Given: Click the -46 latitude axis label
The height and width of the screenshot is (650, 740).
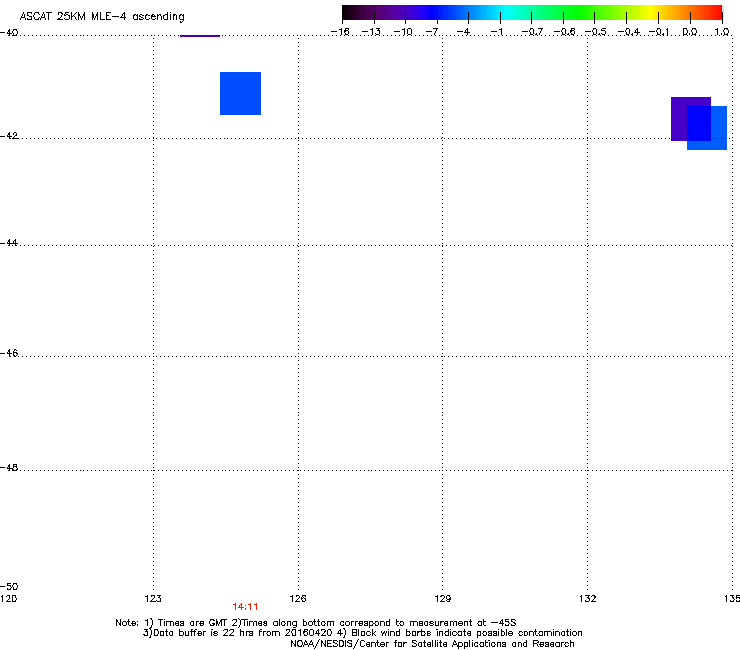Looking at the screenshot, I should [9, 353].
